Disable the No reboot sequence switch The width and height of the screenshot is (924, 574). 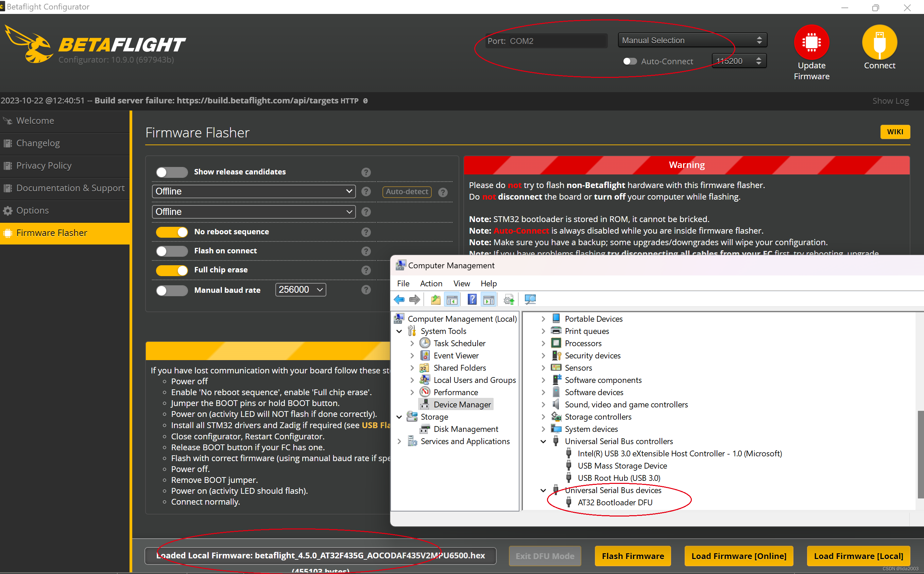172,232
